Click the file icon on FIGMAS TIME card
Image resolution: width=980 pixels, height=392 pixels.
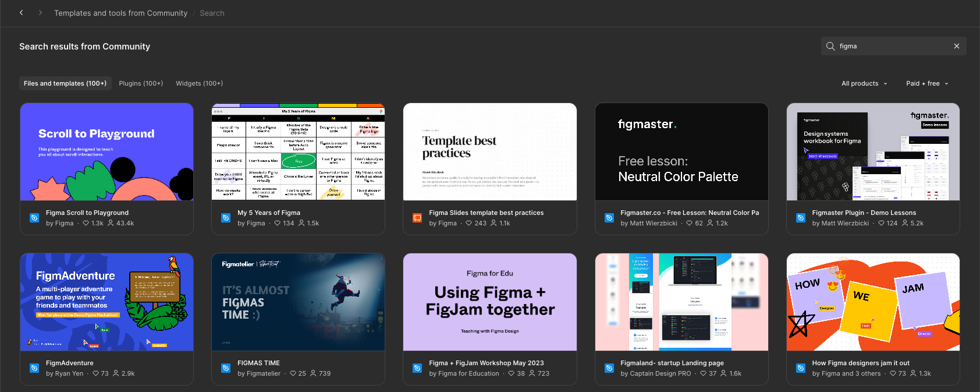pyautogui.click(x=226, y=368)
